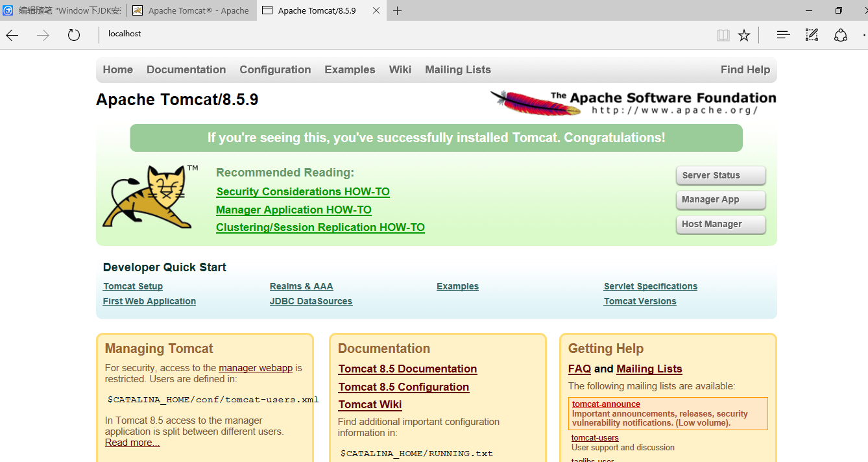This screenshot has height=462, width=868.
Task: Click the $CATALINA_HOME/RUNNING.txt path text
Action: [x=416, y=454]
